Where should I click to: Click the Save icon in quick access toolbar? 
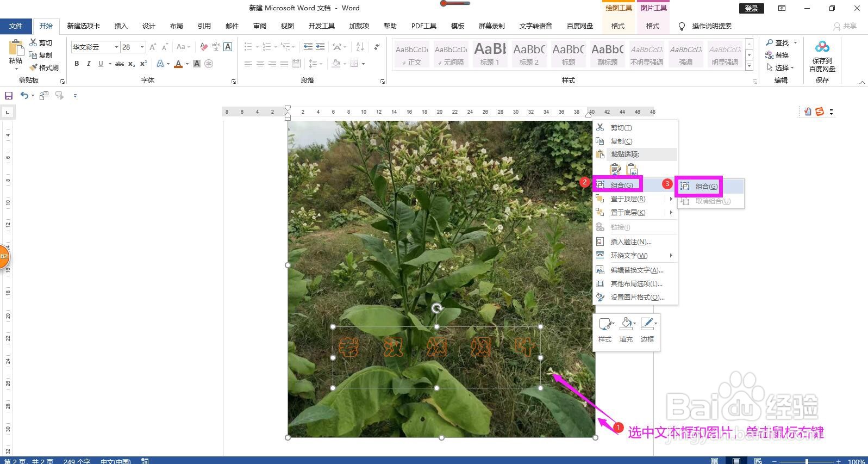pos(9,96)
